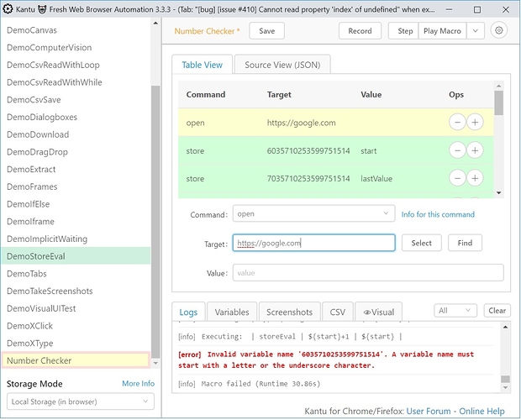This screenshot has height=420, width=521.
Task: Select the DemoDialogboxes macro
Action: pyautogui.click(x=76, y=117)
